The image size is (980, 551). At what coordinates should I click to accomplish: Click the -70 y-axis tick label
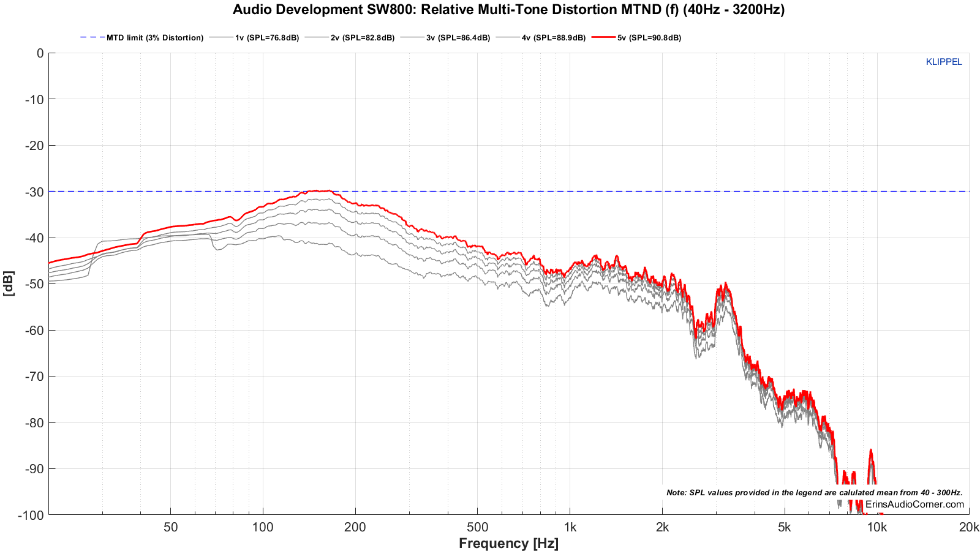coord(34,377)
